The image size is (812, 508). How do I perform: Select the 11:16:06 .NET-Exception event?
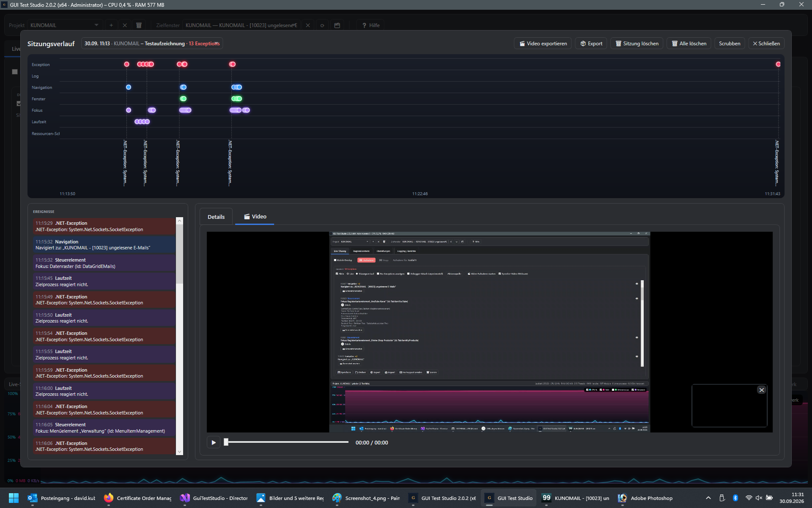[x=104, y=446]
